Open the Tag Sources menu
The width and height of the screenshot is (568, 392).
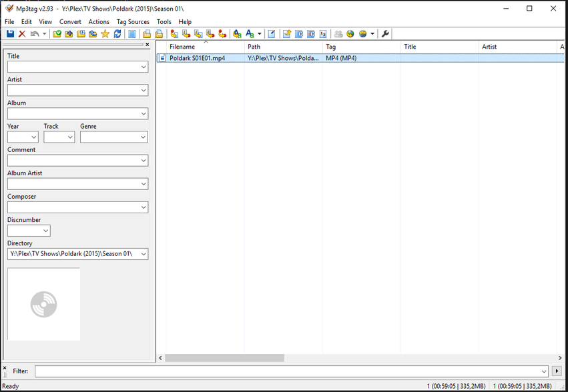pos(133,22)
